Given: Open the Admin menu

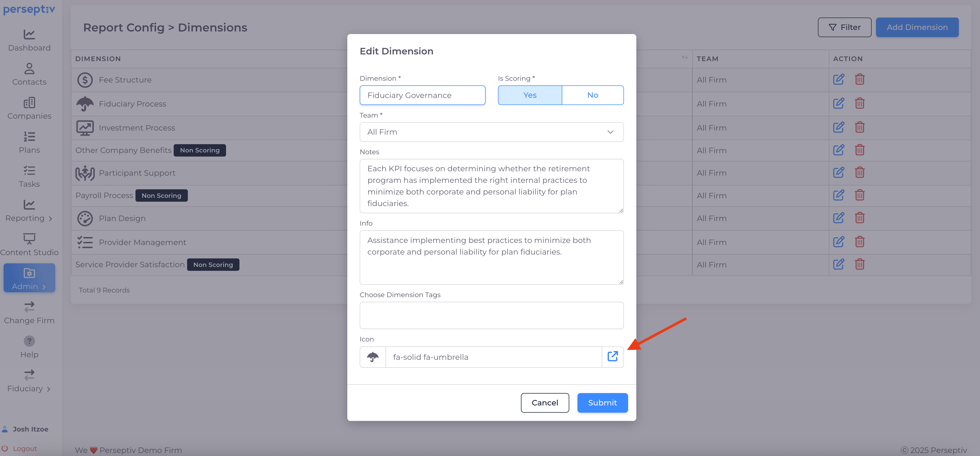Looking at the screenshot, I should 29,278.
